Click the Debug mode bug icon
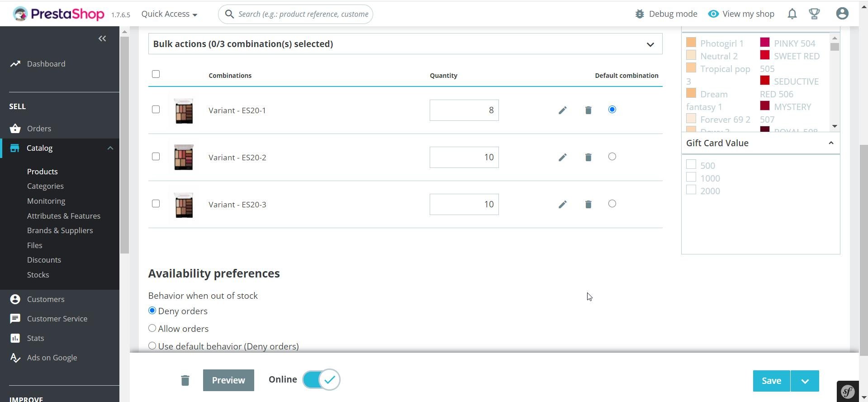Image resolution: width=868 pixels, height=402 pixels. (x=640, y=14)
